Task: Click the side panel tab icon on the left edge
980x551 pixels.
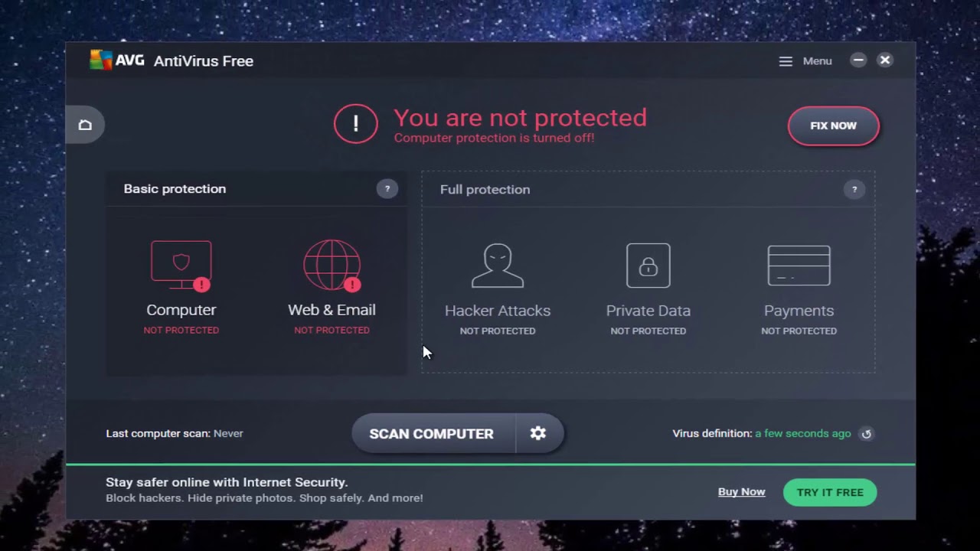Action: (x=85, y=125)
